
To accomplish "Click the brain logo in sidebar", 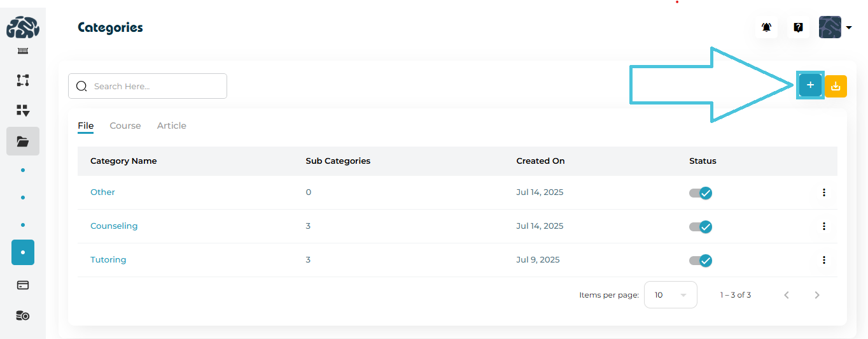I will (23, 27).
